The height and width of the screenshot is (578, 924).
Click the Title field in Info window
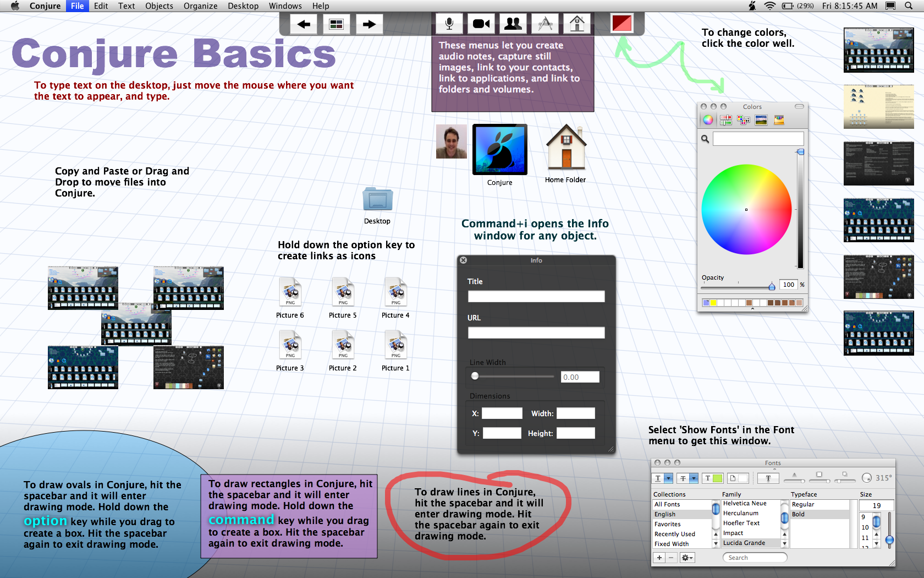tap(536, 297)
